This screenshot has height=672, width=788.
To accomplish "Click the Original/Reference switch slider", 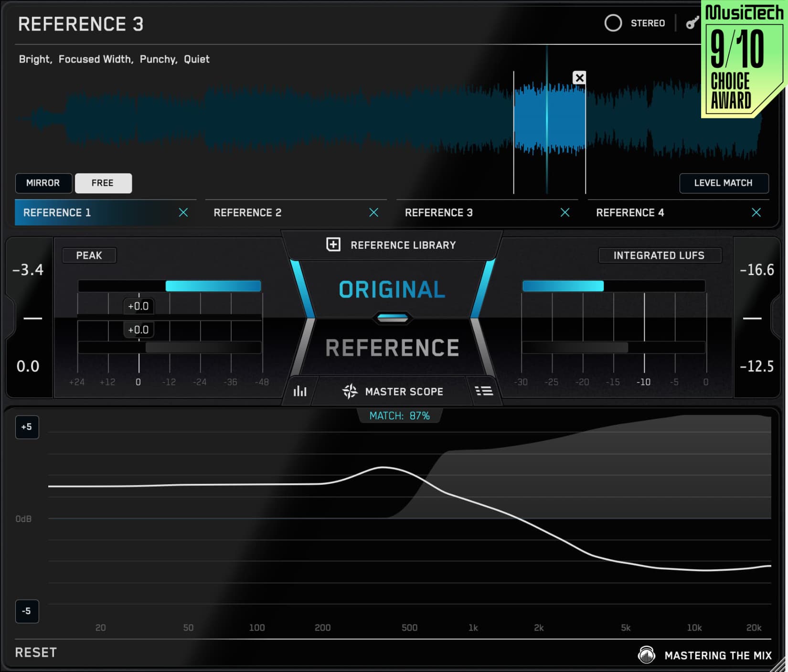I will pyautogui.click(x=392, y=318).
